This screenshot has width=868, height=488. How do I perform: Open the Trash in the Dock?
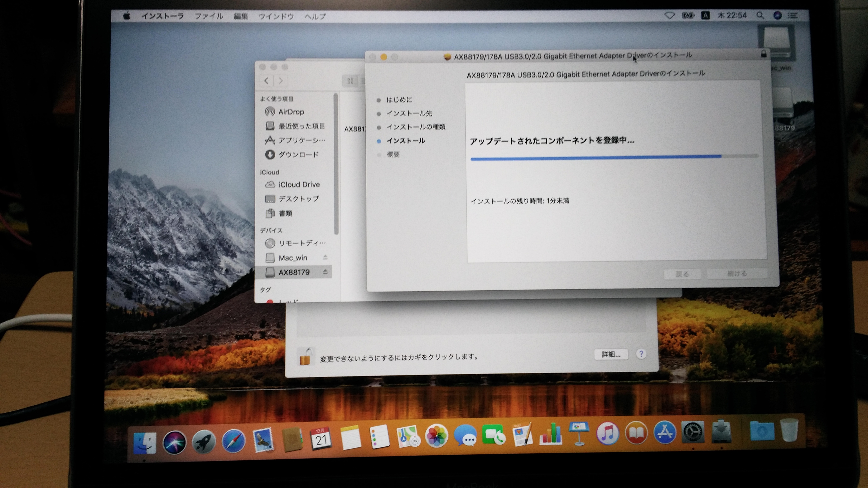tap(789, 430)
